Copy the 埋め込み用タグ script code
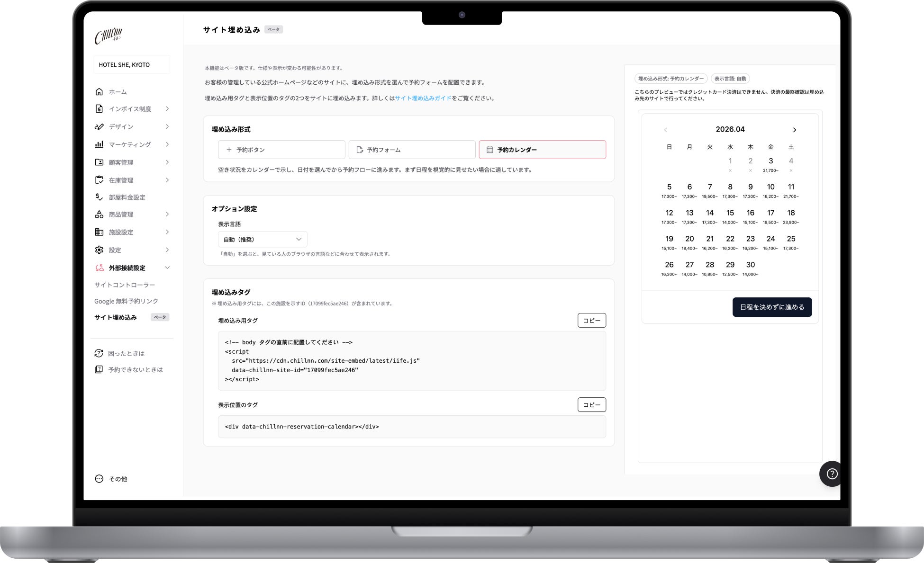This screenshot has width=924, height=563. (x=591, y=321)
